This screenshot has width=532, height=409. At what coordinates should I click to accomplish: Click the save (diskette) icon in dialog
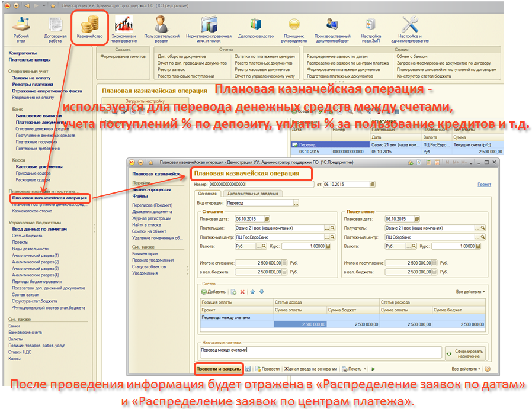(248, 369)
